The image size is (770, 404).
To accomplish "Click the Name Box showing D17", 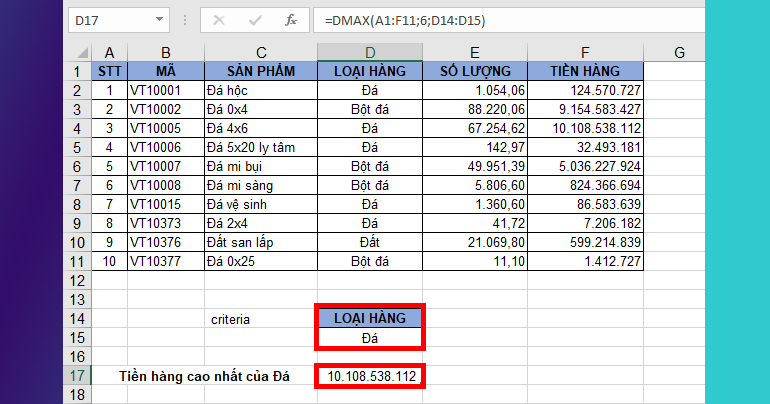I will click(x=119, y=20).
